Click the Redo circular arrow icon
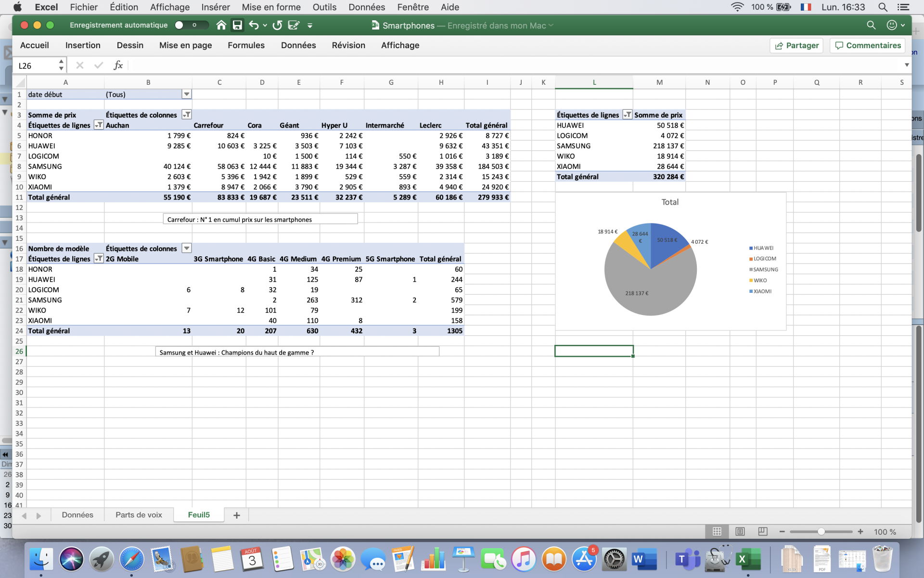 pos(277,25)
